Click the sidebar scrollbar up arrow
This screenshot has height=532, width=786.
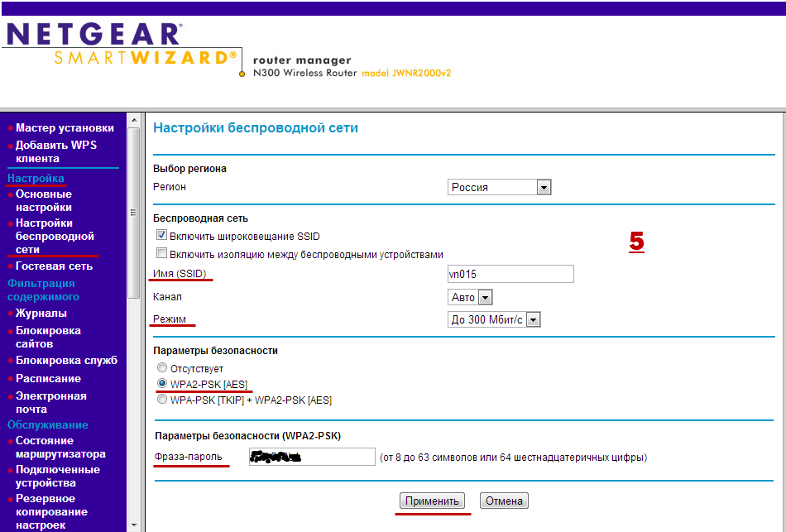coord(134,120)
